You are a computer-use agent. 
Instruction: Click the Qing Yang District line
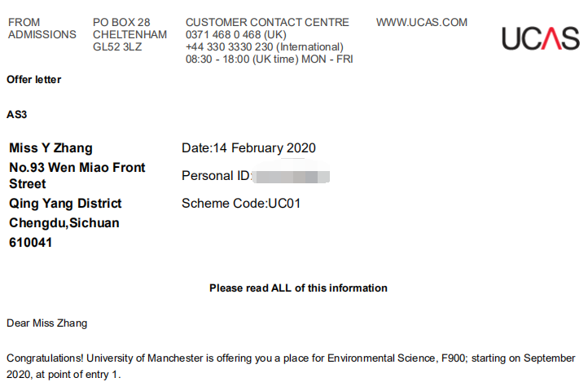[x=65, y=204]
